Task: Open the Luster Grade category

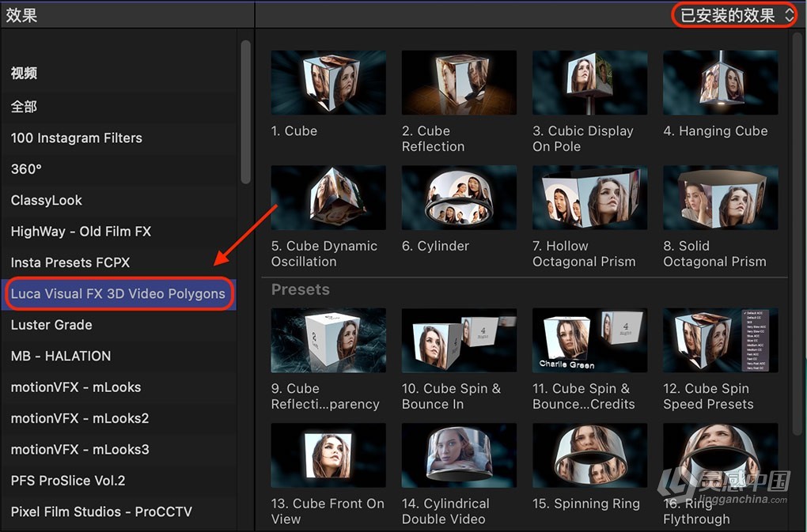Action: coord(119,325)
